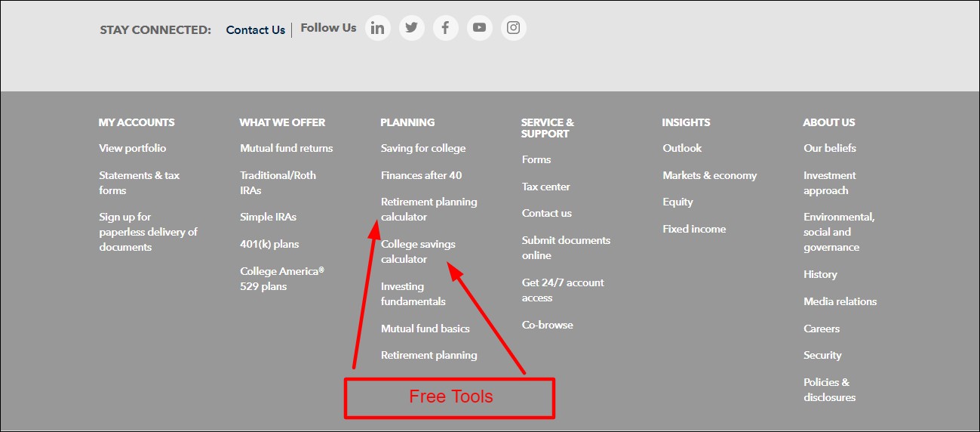Launch the Retirement planning calculator
This screenshot has height=432, width=980.
click(429, 209)
